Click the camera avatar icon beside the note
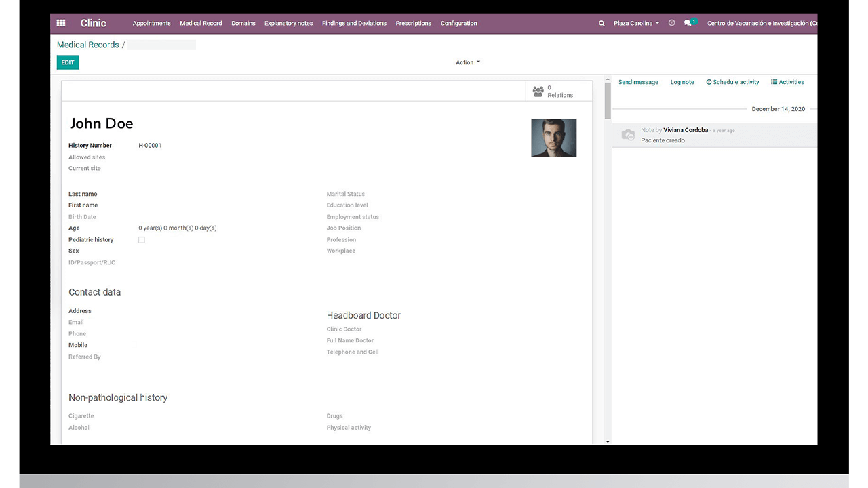The image size is (868, 488). (x=628, y=135)
